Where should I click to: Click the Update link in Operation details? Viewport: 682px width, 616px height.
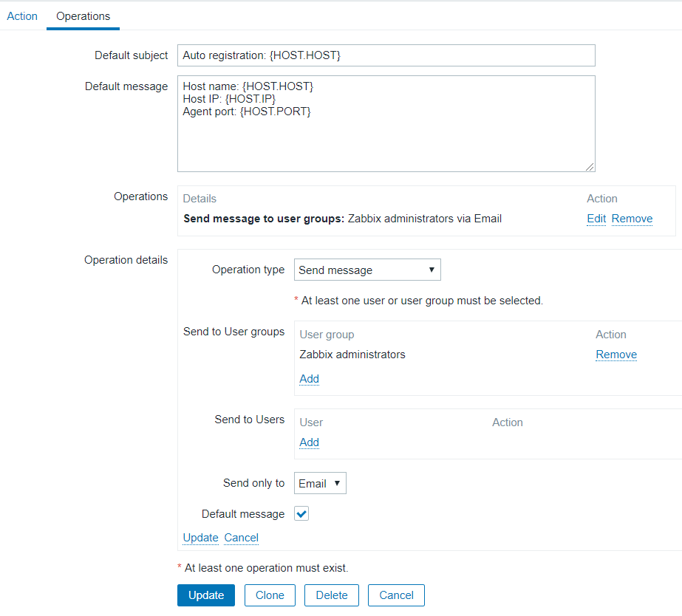pos(200,538)
